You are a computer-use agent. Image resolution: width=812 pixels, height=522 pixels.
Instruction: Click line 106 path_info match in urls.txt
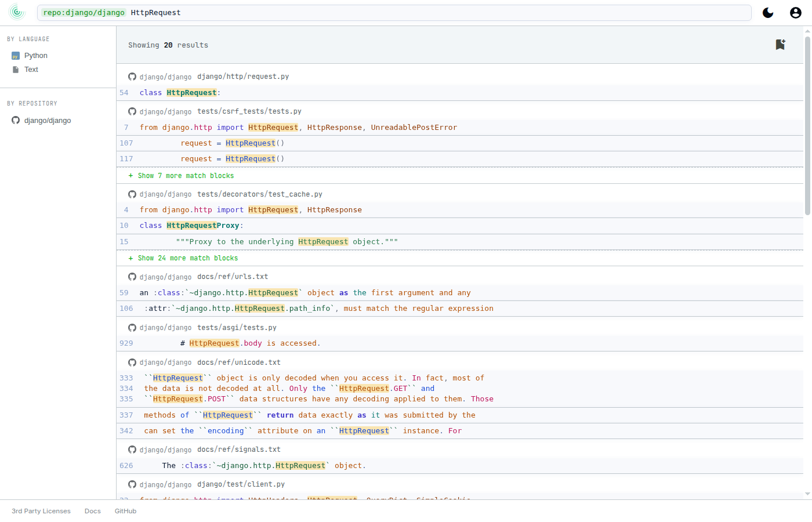point(460,309)
